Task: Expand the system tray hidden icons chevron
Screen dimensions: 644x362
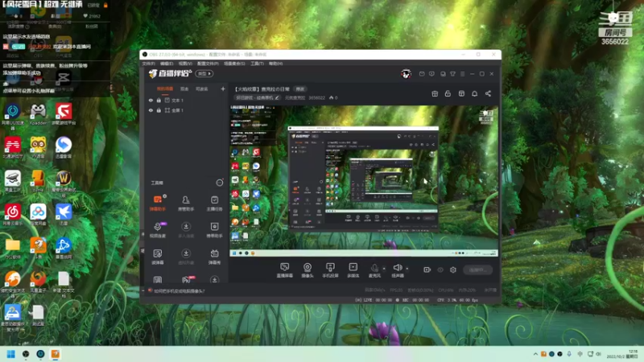Action: (535, 354)
